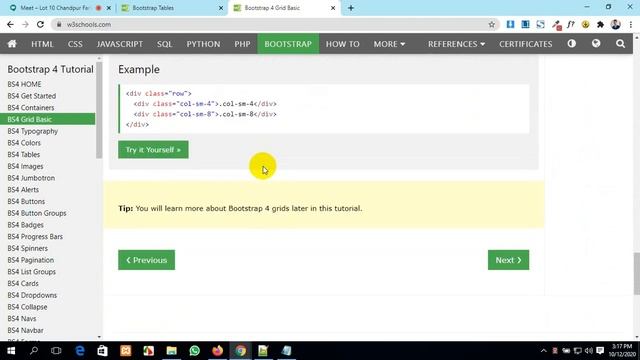640x360 pixels.
Task: Click the Windows Start button
Action: pyautogui.click(x=11, y=351)
